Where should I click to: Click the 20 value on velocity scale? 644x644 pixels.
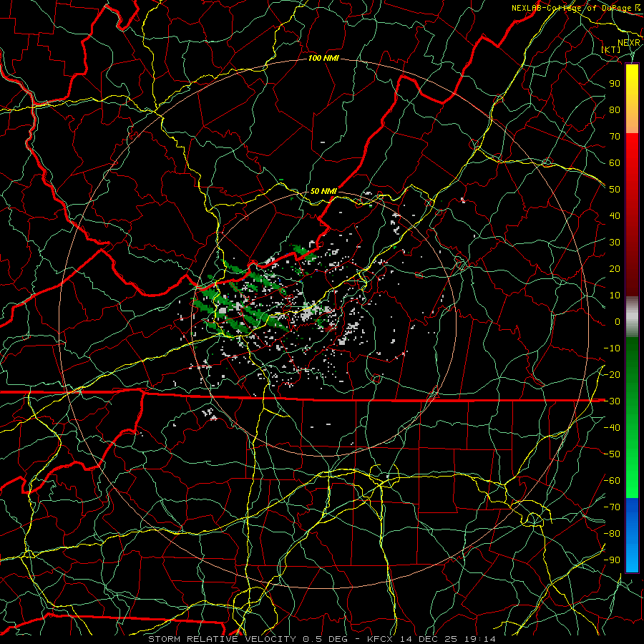point(615,268)
